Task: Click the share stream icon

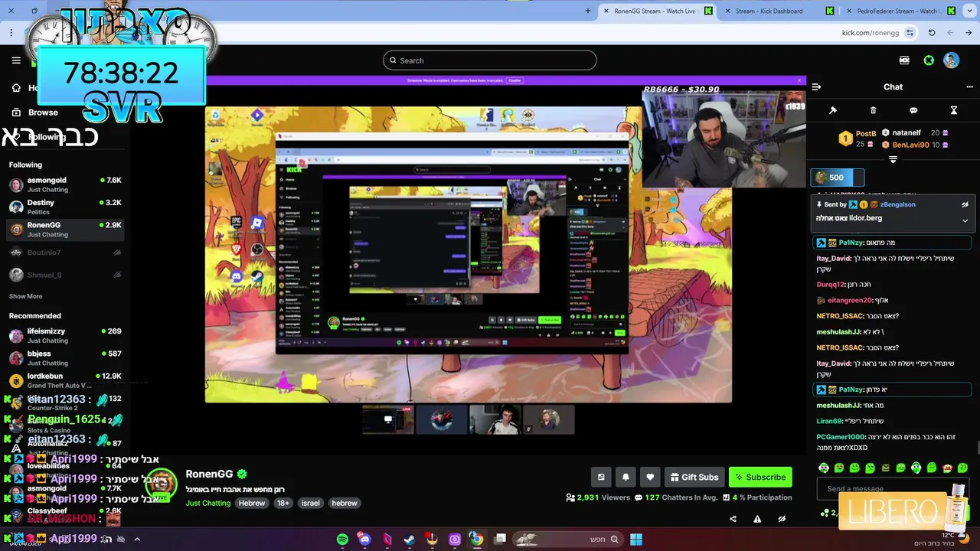Action: tap(733, 519)
